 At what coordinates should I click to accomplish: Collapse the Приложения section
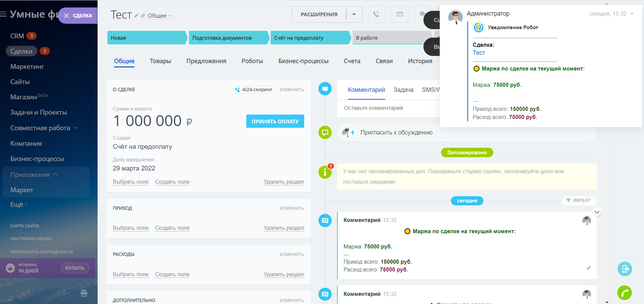tap(34, 175)
